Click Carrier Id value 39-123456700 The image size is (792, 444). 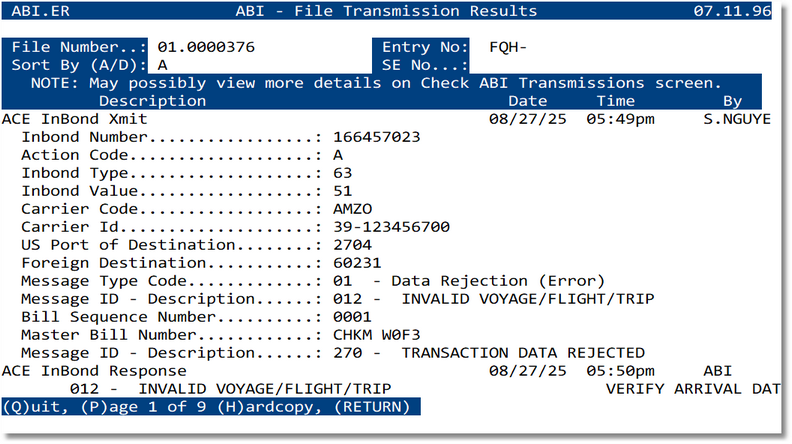[x=390, y=227]
